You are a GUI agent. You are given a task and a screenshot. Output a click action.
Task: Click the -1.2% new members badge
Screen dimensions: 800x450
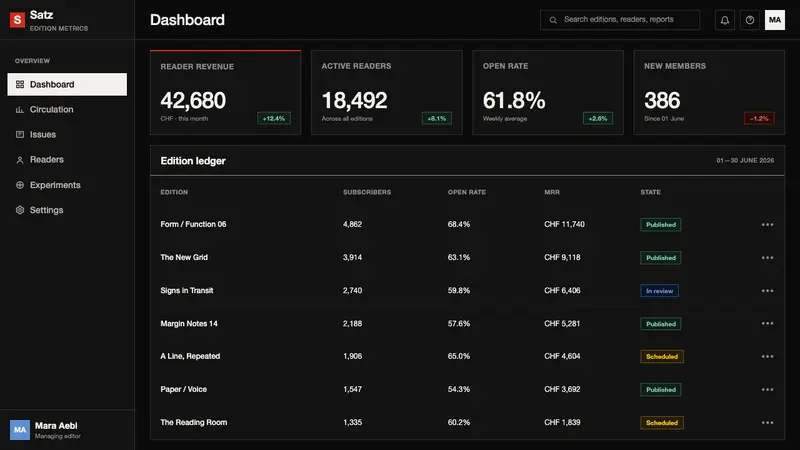point(759,118)
